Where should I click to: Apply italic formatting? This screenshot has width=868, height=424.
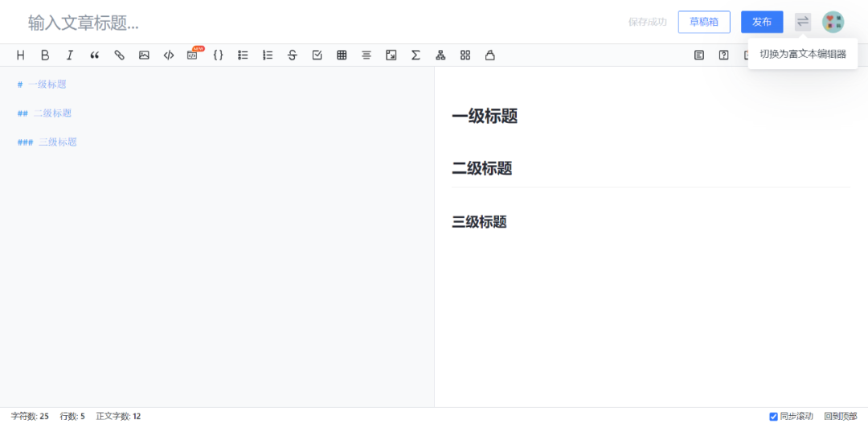[x=70, y=55]
